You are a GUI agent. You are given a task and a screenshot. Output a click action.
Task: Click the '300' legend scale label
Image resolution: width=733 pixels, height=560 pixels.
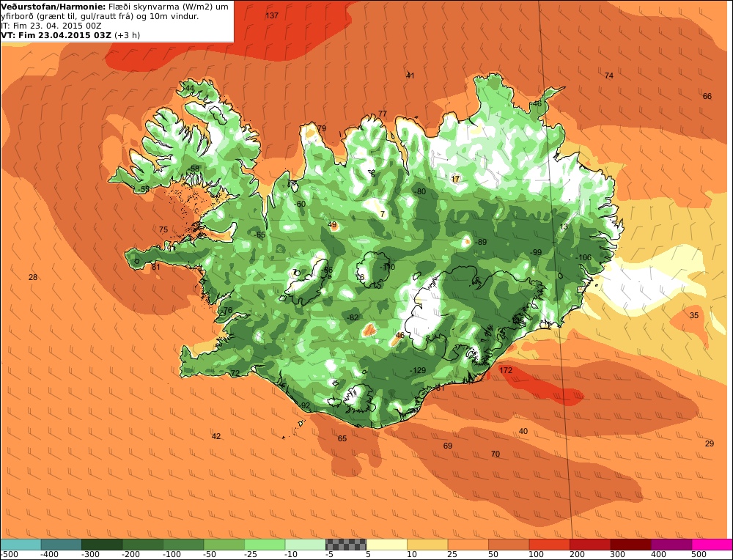coord(617,554)
